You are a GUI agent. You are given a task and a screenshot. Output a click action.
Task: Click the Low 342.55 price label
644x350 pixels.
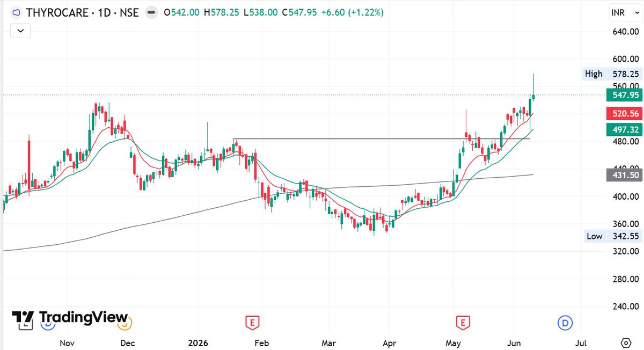pyautogui.click(x=612, y=236)
